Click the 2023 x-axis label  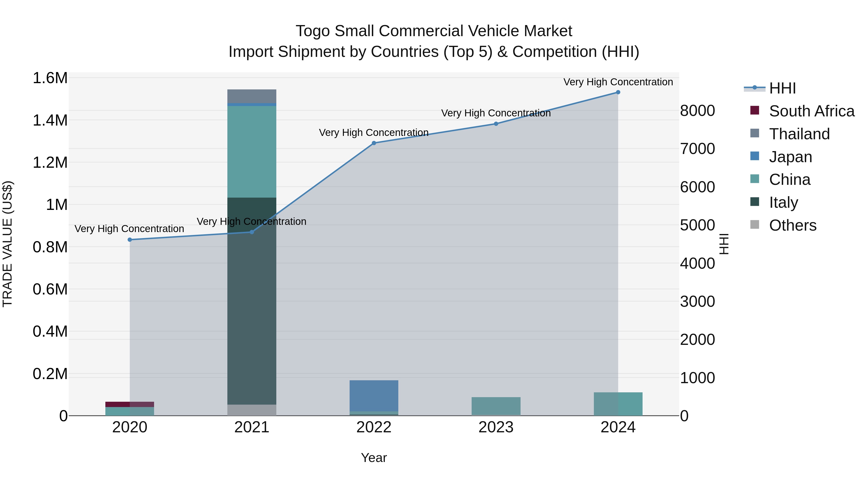pos(496,427)
